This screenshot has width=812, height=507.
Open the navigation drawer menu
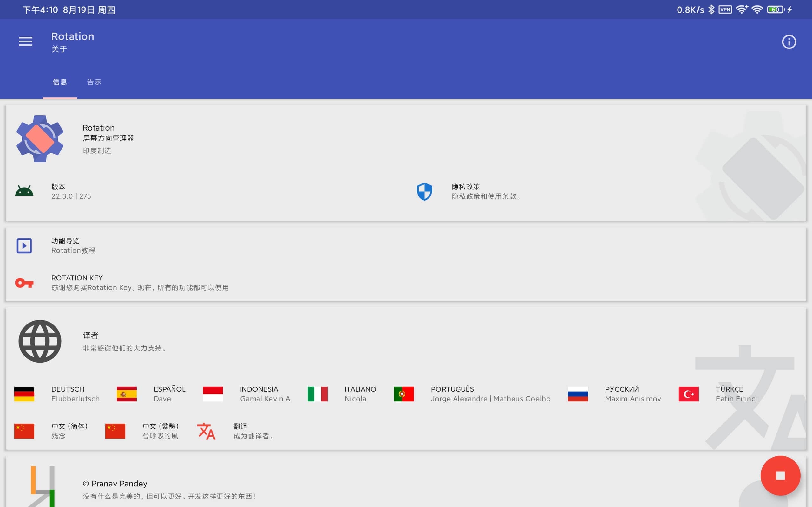[x=25, y=41]
